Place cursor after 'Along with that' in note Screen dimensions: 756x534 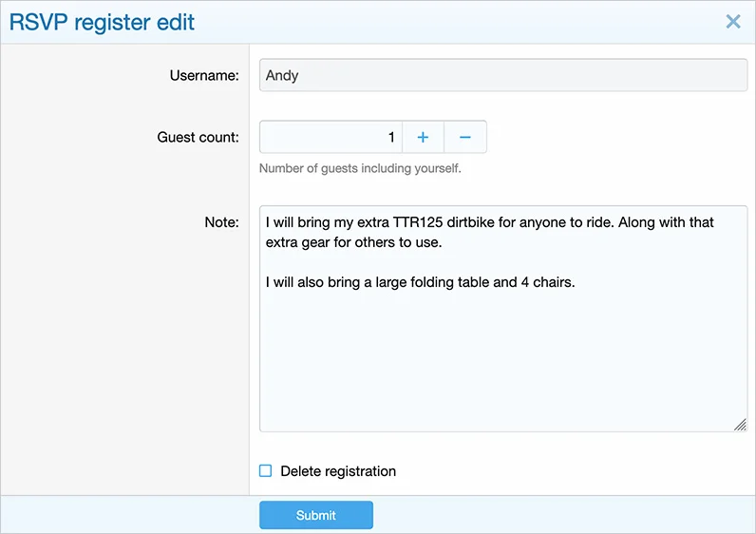tap(715, 222)
